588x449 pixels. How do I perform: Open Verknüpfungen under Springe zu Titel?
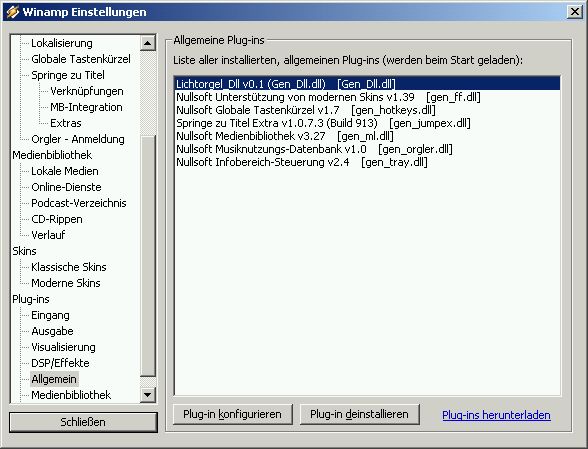87,91
